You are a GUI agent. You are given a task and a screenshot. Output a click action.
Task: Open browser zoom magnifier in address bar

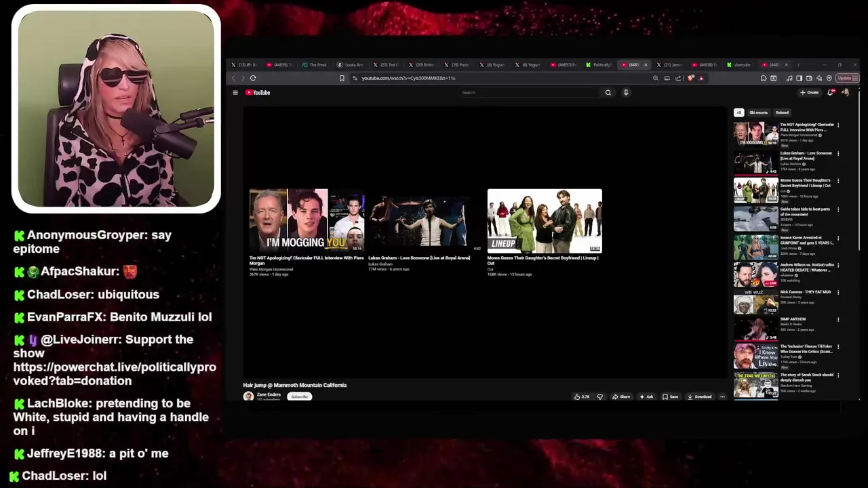coord(656,78)
